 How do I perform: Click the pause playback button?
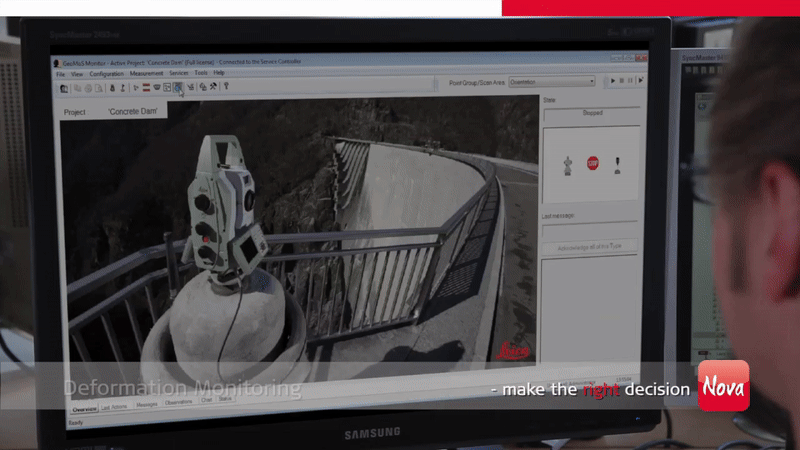(x=630, y=81)
